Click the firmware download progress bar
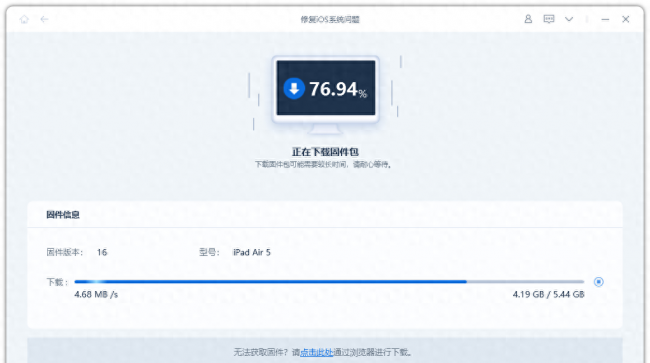650x363 pixels. click(329, 282)
